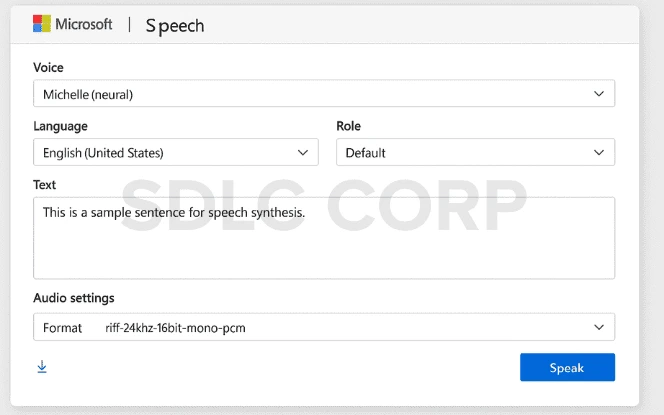Viewport: 664px width, 415px height.
Task: Click the Format label in audio settings
Action: pyautogui.click(x=62, y=328)
